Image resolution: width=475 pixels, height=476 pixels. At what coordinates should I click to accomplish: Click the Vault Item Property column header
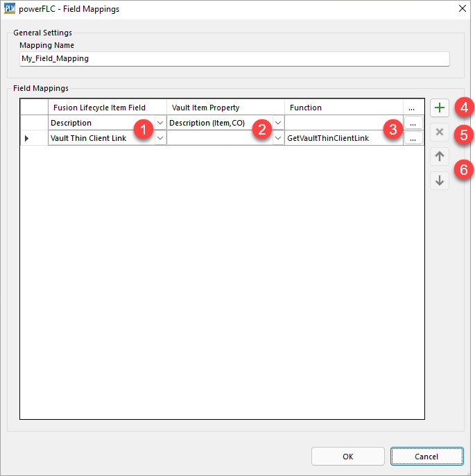[225, 108]
